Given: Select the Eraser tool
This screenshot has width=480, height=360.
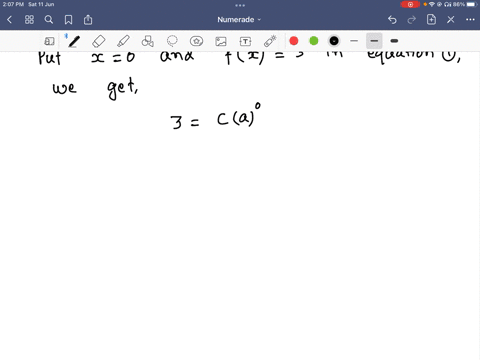Looking at the screenshot, I should pos(99,41).
